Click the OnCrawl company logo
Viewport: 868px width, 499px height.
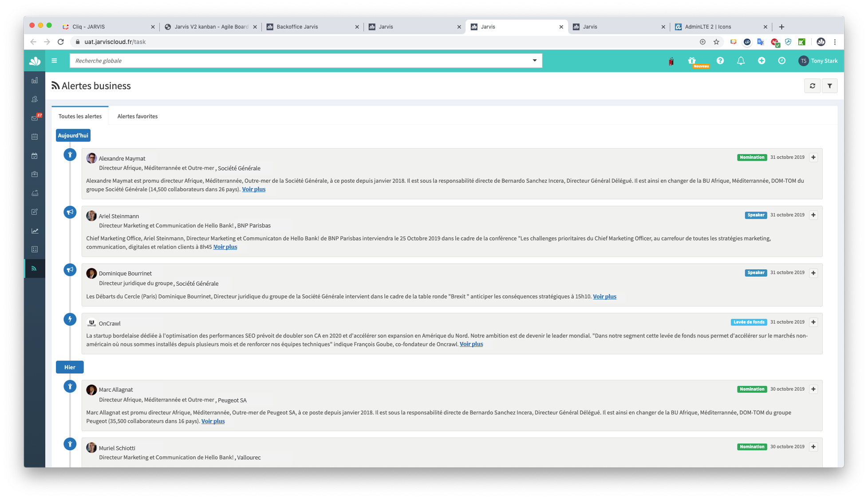pos(91,323)
